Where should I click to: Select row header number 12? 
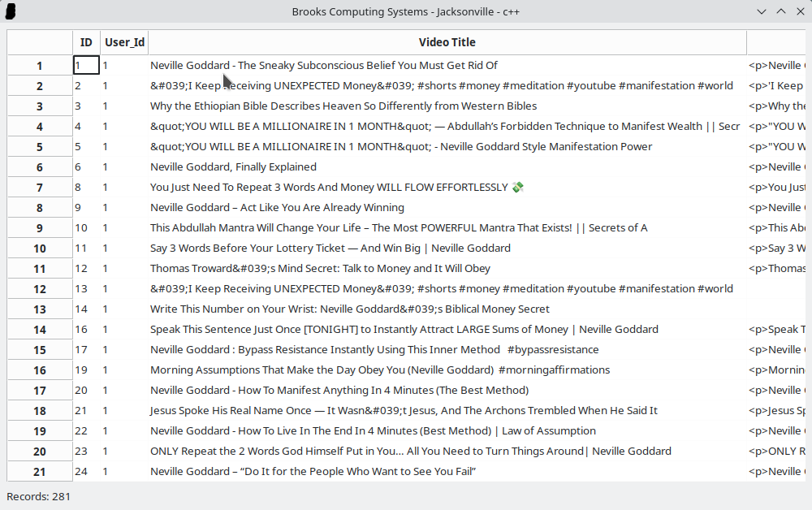[x=40, y=289]
